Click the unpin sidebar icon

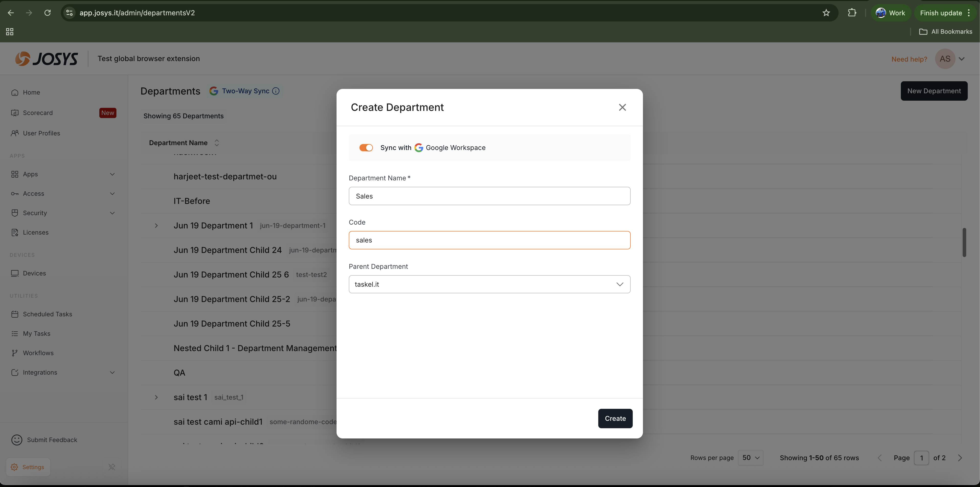coord(112,467)
